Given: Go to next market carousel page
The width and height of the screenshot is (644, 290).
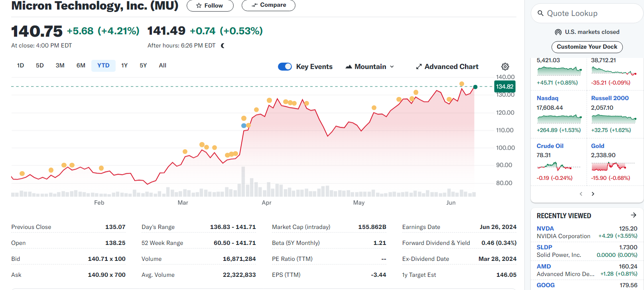Looking at the screenshot, I should [x=593, y=194].
